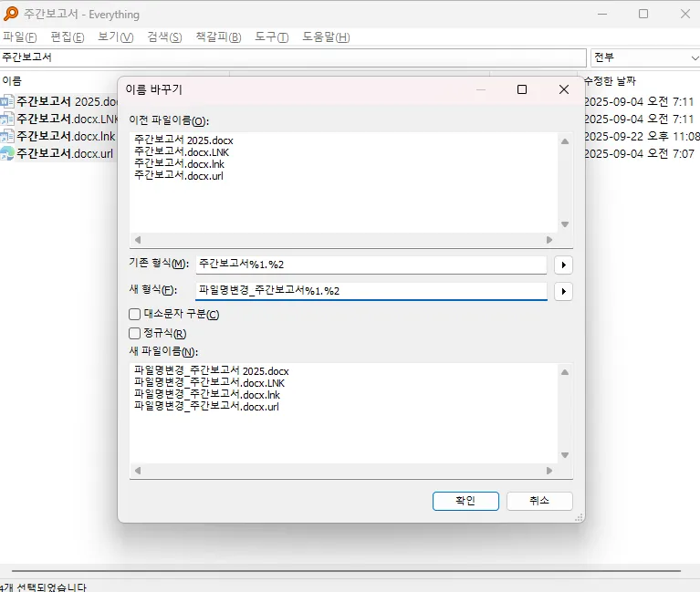
Task: Click internet shortcut icon of 주간보고서.docx.url
Action: 7,153
